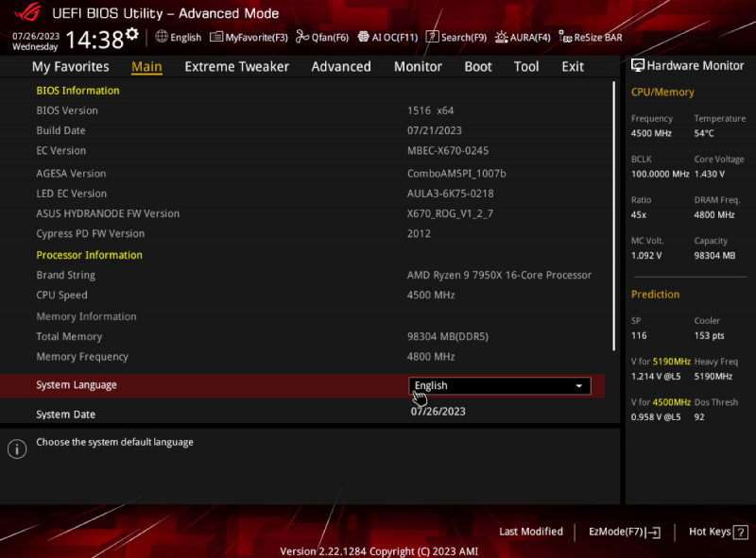756x558 pixels.
Task: Click the System Language dropdown arrow
Action: (x=579, y=386)
